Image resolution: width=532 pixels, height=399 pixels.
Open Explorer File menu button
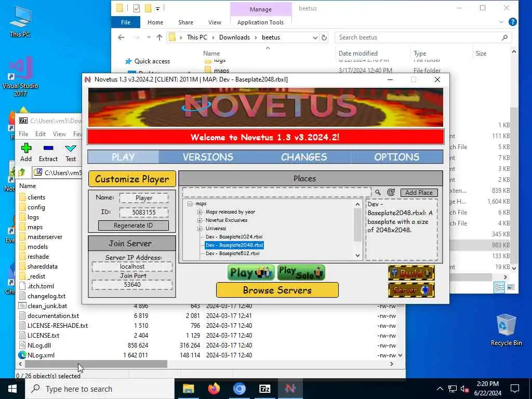[126, 22]
